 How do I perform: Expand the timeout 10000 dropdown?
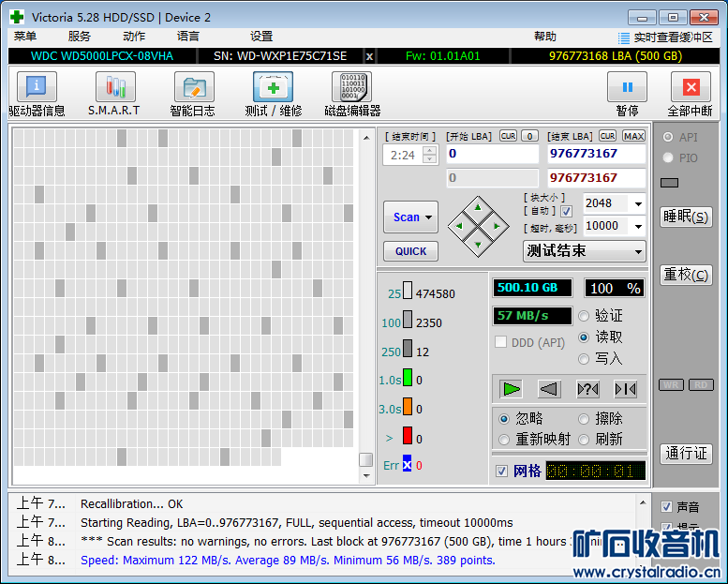[x=638, y=226]
